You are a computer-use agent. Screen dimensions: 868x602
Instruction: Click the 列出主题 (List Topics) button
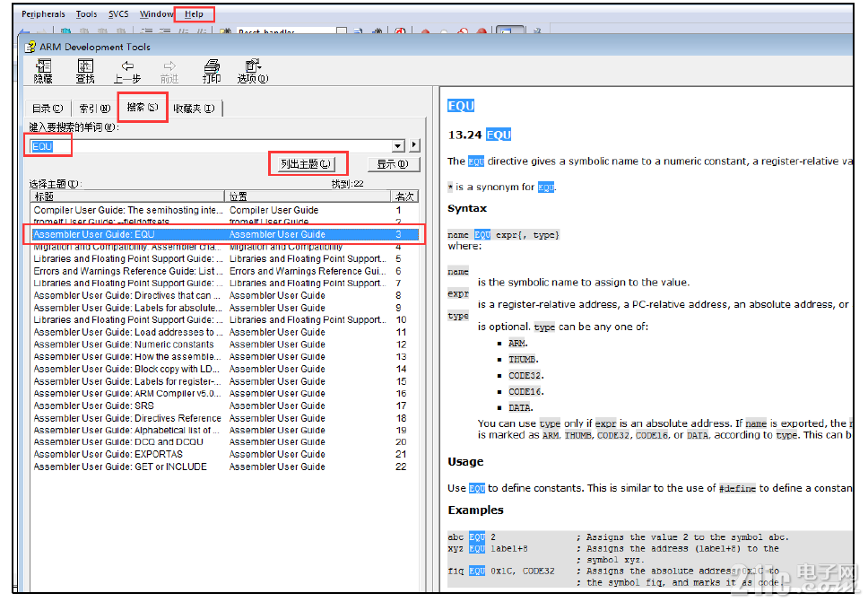(x=306, y=164)
